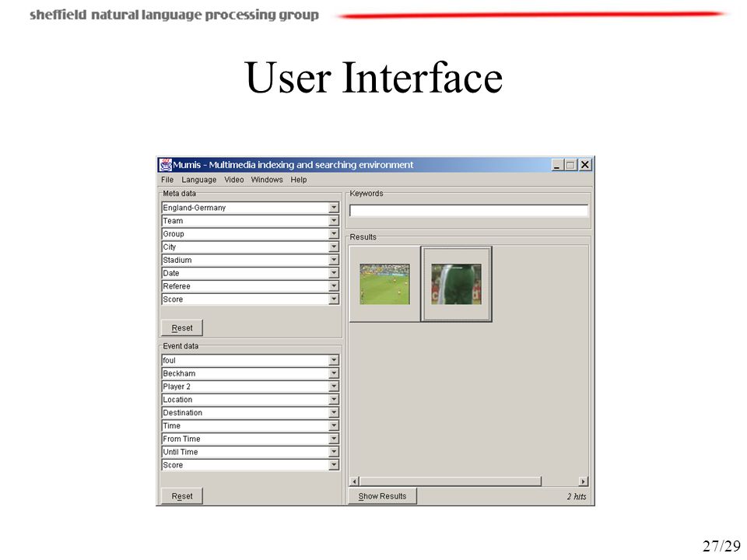Open the Stadium dropdown

click(x=334, y=260)
